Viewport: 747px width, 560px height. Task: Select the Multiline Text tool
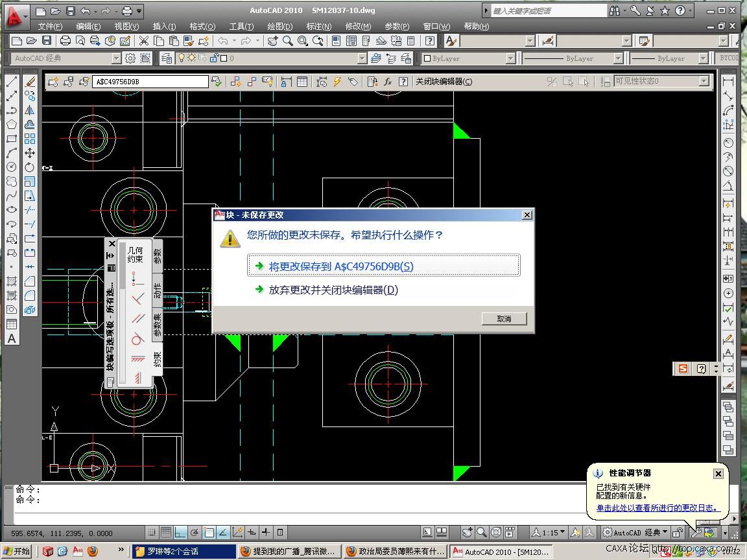pos(12,338)
